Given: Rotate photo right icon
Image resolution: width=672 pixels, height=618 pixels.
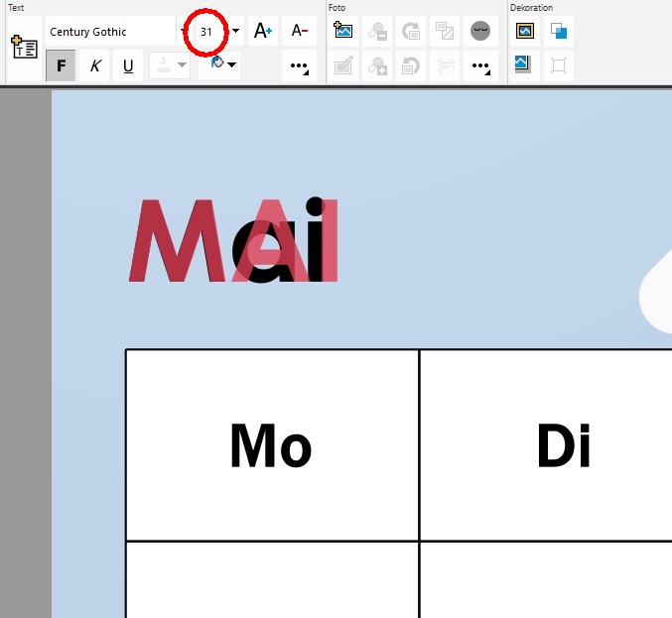Looking at the screenshot, I should coord(411,31).
